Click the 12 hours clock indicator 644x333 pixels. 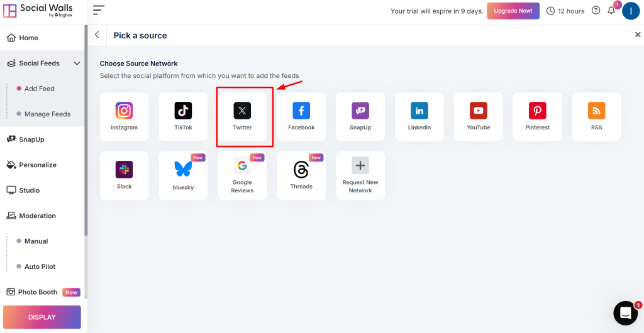(x=565, y=11)
